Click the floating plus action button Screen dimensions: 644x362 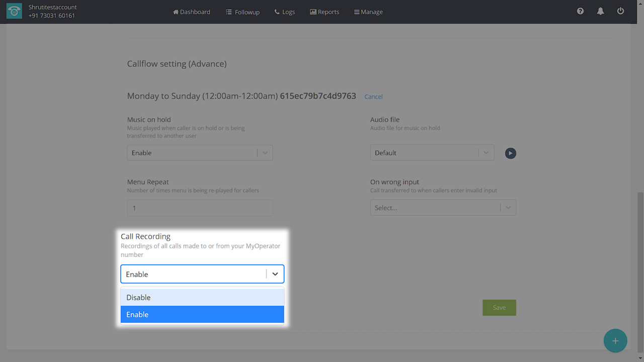coord(615,341)
